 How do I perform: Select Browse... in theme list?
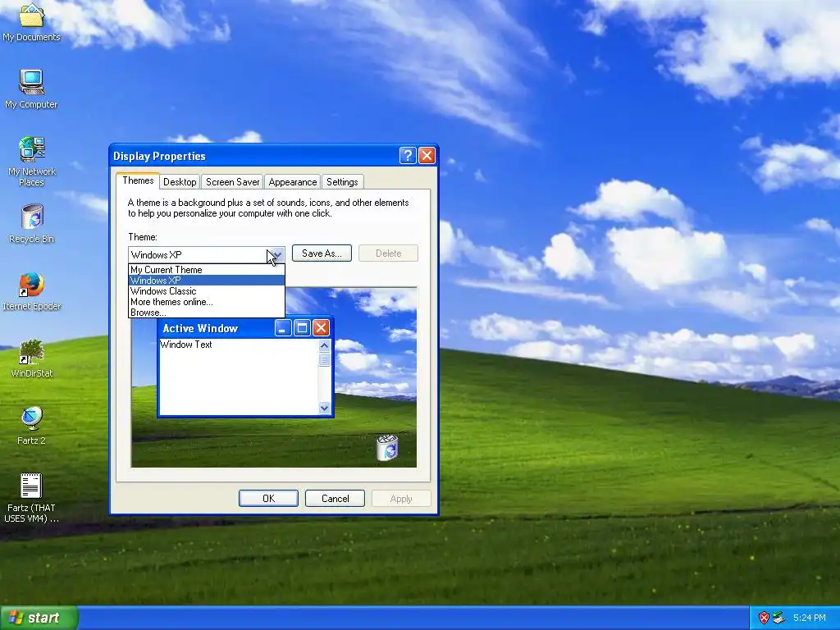pos(206,313)
